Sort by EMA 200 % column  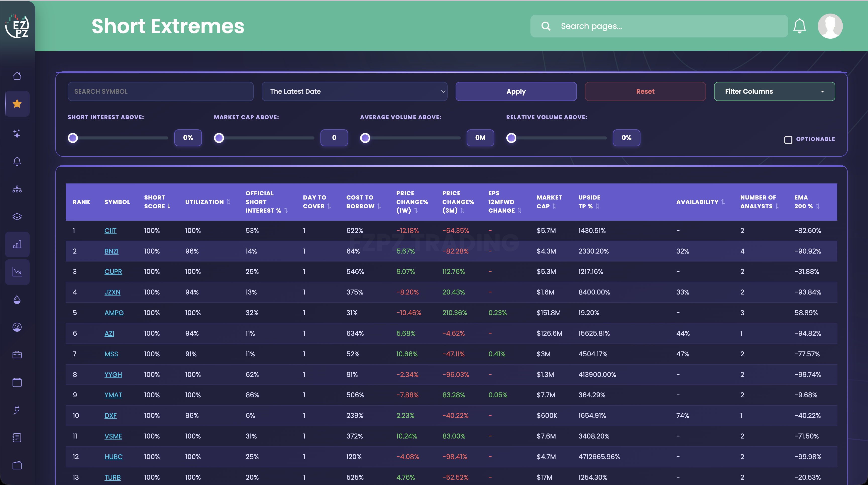(x=818, y=206)
